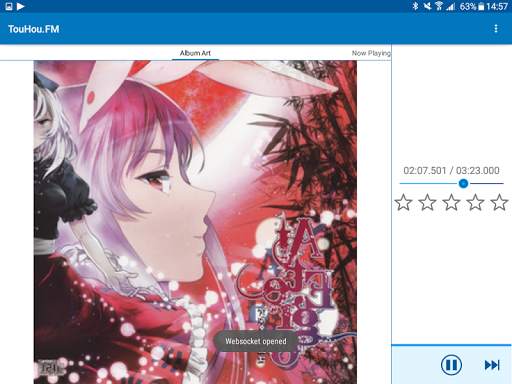
Task: Dismiss the Websocket opened toast
Action: click(256, 341)
